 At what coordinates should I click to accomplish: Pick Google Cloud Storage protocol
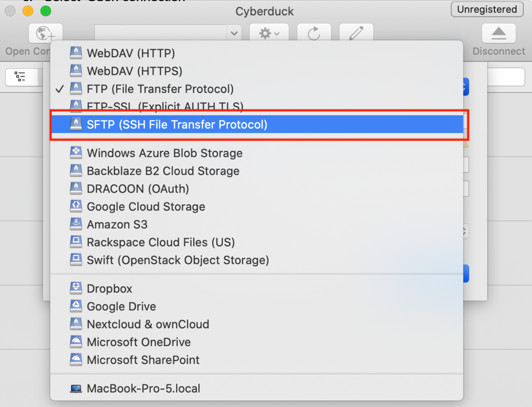click(x=146, y=207)
